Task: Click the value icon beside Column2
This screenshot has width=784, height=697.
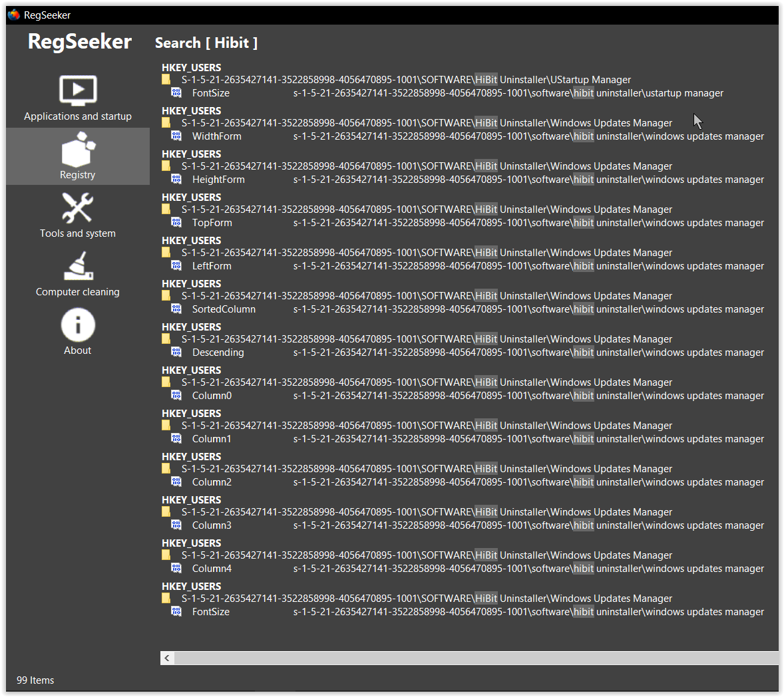Action: point(176,481)
